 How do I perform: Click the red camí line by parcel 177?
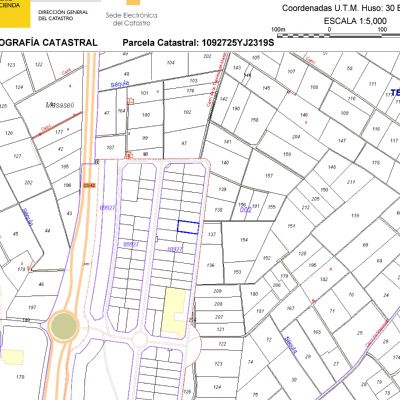pyautogui.click(x=56, y=125)
